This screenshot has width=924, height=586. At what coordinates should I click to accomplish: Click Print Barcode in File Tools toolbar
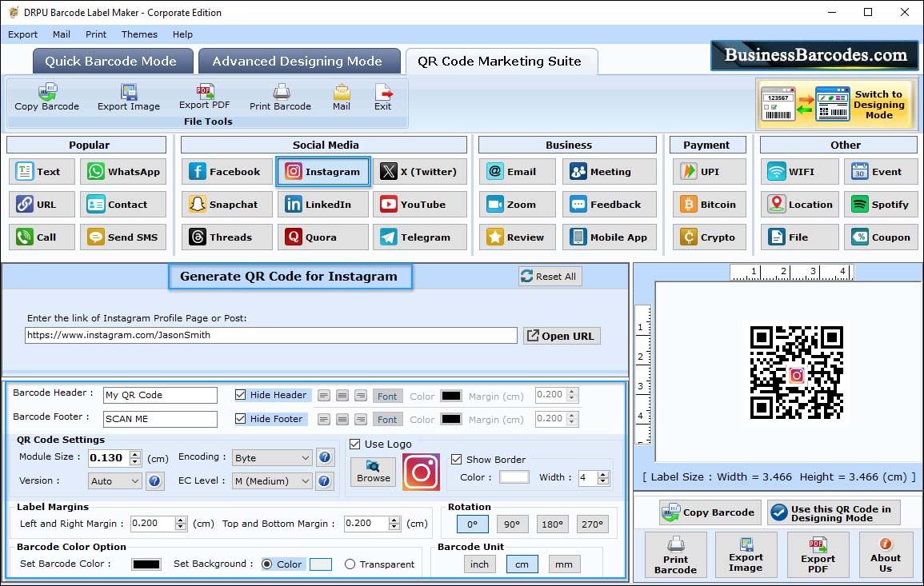coord(280,98)
